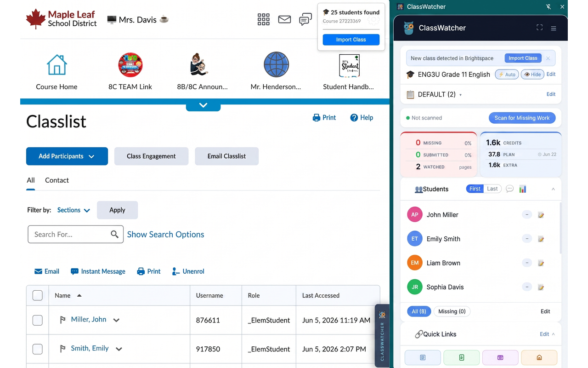Open Mr. Henderson globe icon

pos(276,64)
